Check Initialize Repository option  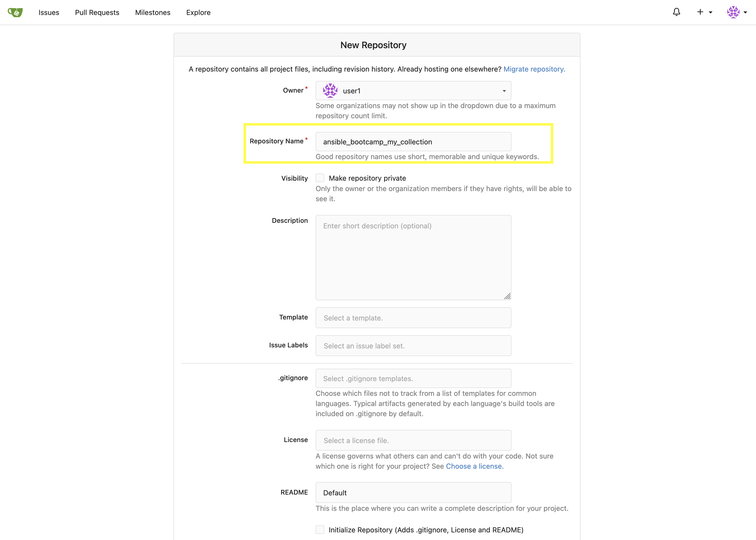click(320, 529)
